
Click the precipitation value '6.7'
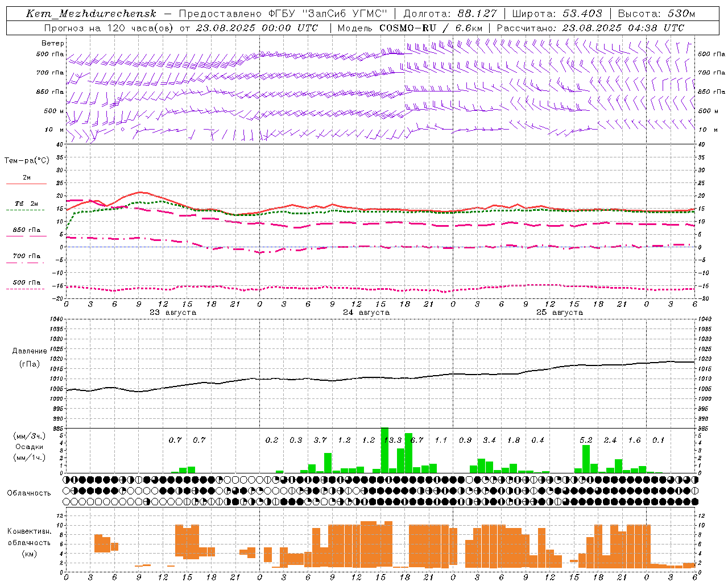(x=417, y=440)
